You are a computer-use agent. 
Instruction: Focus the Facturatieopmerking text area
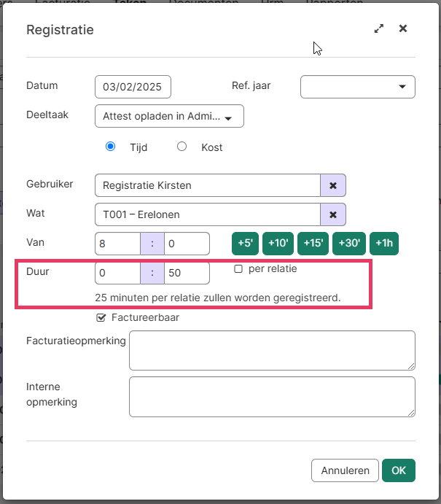272,350
